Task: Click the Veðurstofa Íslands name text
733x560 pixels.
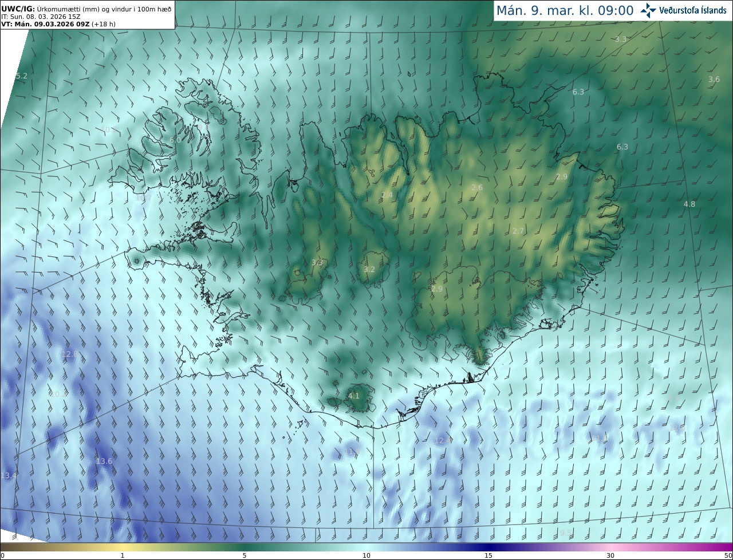Action: (693, 10)
